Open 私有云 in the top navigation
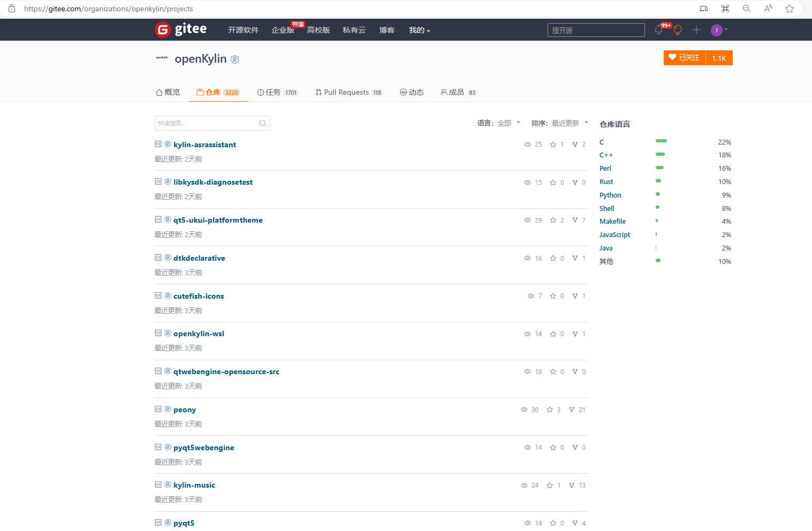The height and width of the screenshot is (531, 812). [354, 30]
